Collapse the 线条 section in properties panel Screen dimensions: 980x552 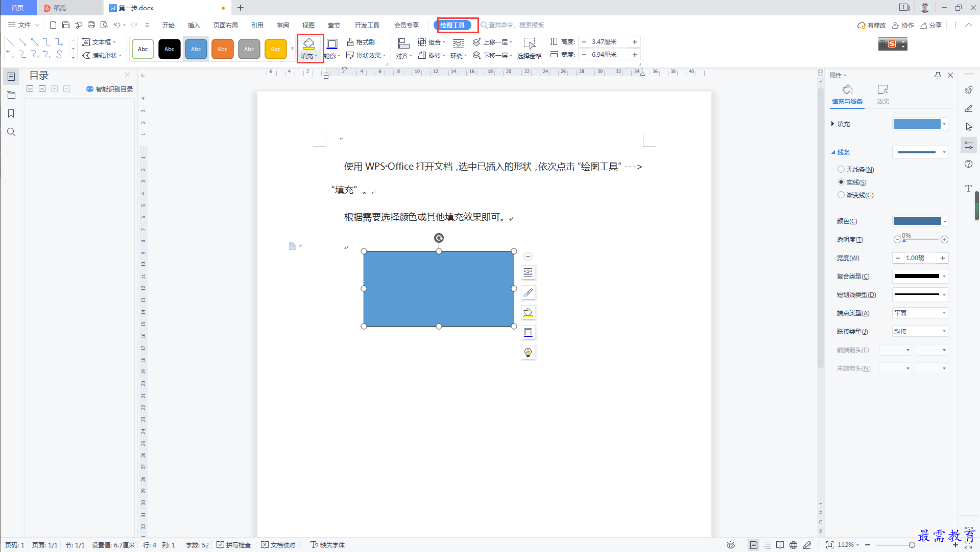click(833, 152)
